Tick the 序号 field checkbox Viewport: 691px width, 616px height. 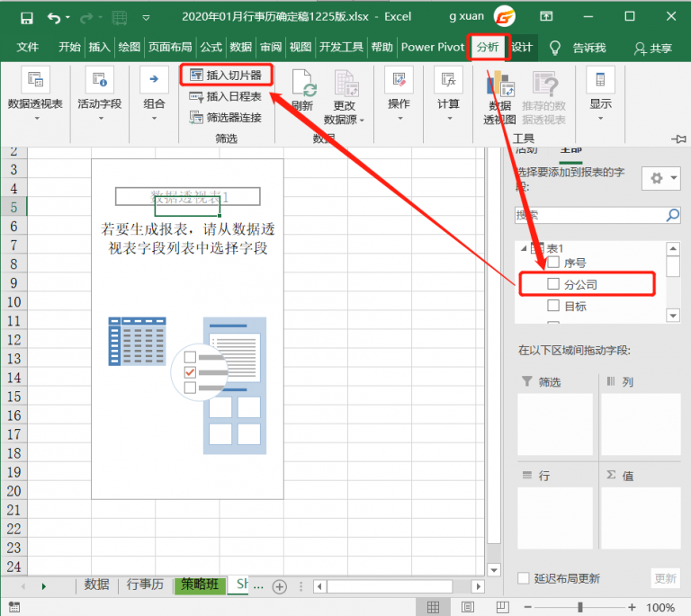553,263
